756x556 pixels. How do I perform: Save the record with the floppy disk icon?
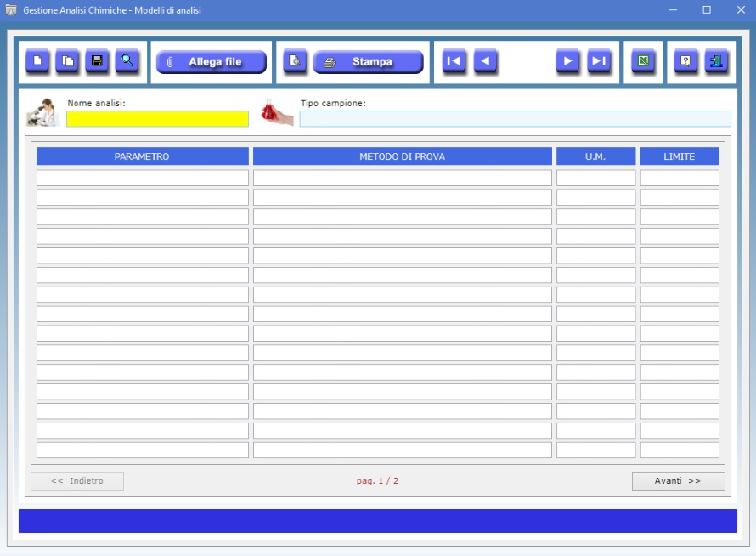click(98, 61)
